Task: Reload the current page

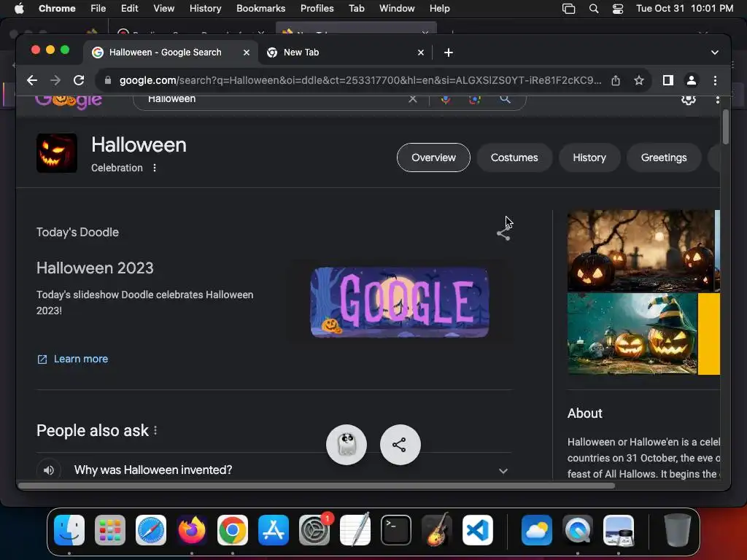Action: (x=79, y=80)
